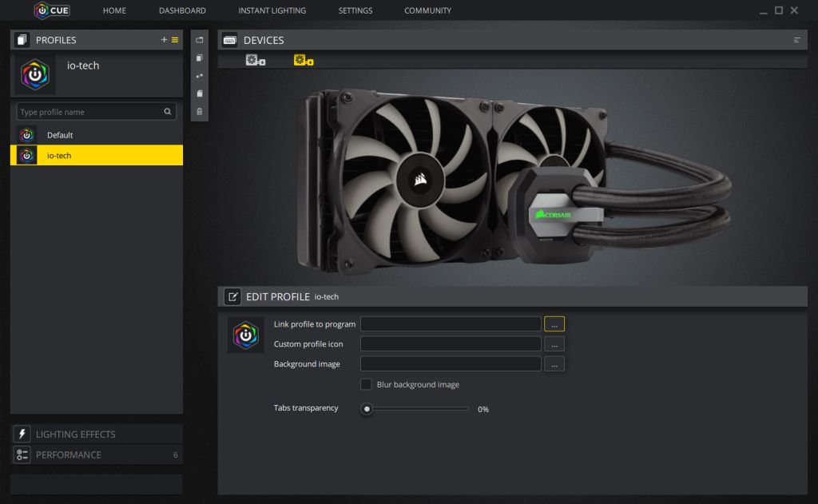Viewport: 818px width, 504px height.
Task: Click the 'Link profile to program' text field
Action: pos(451,324)
